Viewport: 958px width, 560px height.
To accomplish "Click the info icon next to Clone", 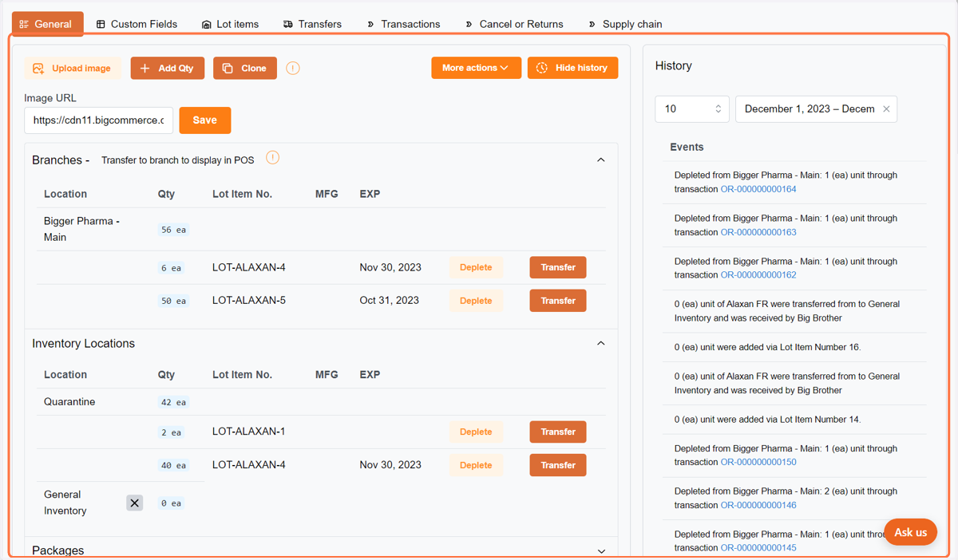I will [293, 69].
